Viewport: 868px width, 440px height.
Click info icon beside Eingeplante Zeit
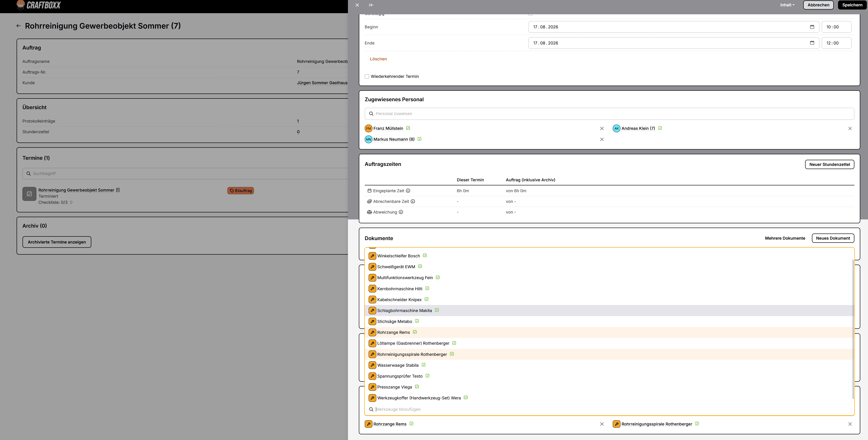(408, 191)
